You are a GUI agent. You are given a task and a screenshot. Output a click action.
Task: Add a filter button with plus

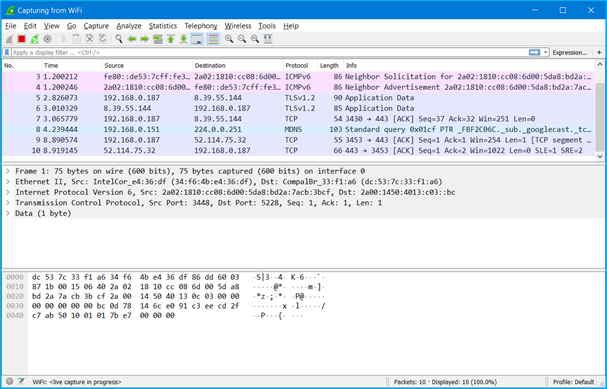pos(599,52)
